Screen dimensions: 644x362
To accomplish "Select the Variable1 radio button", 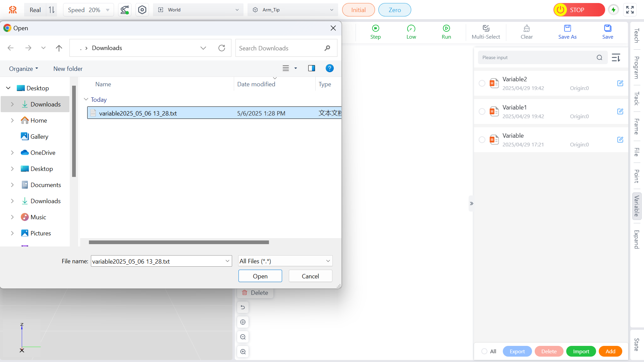I will [x=482, y=111].
